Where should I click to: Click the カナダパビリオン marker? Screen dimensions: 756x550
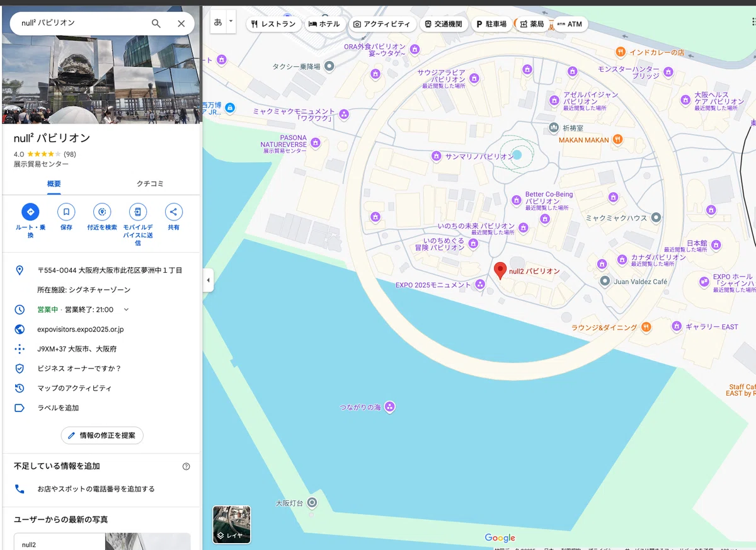pos(622,260)
